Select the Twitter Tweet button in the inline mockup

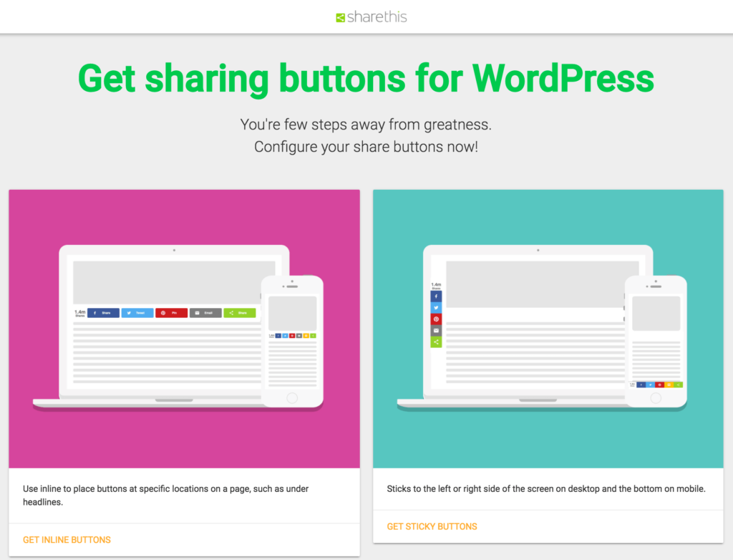(137, 313)
